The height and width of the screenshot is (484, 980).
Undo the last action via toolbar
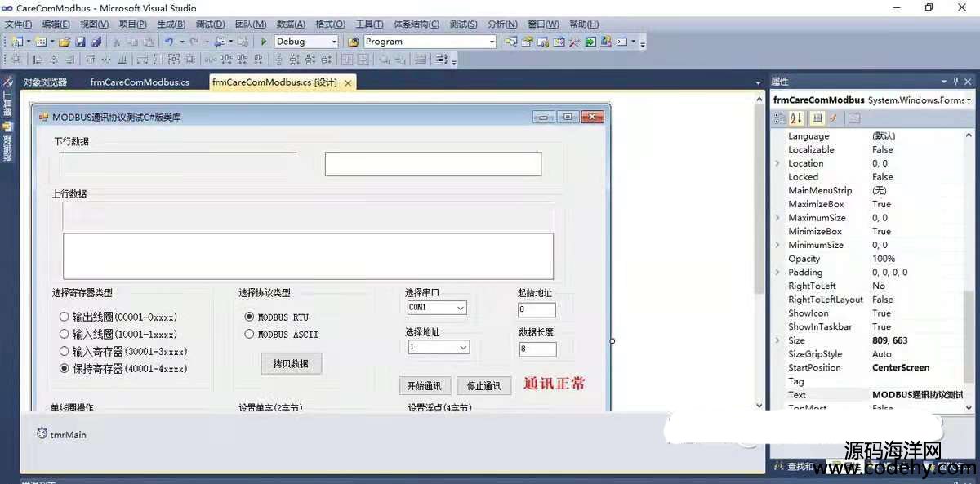point(169,42)
